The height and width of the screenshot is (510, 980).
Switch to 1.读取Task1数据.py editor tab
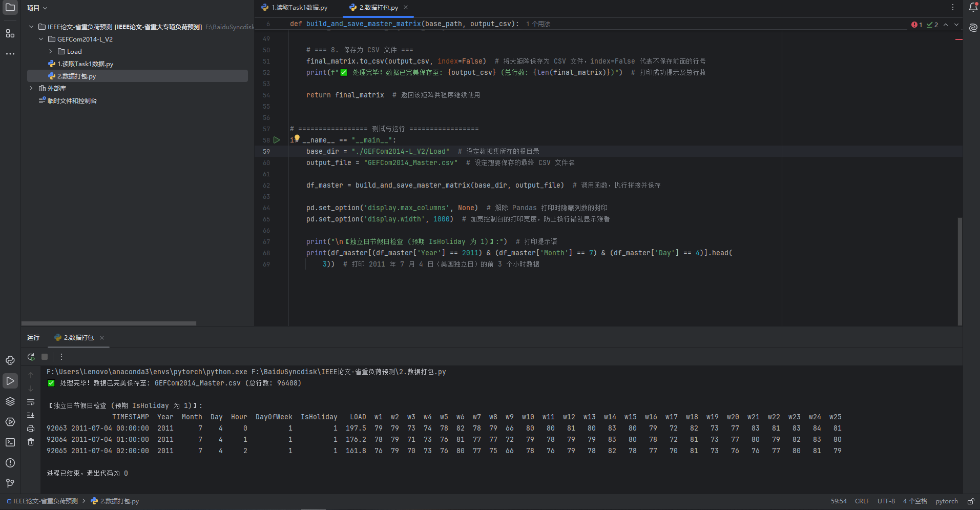(294, 7)
